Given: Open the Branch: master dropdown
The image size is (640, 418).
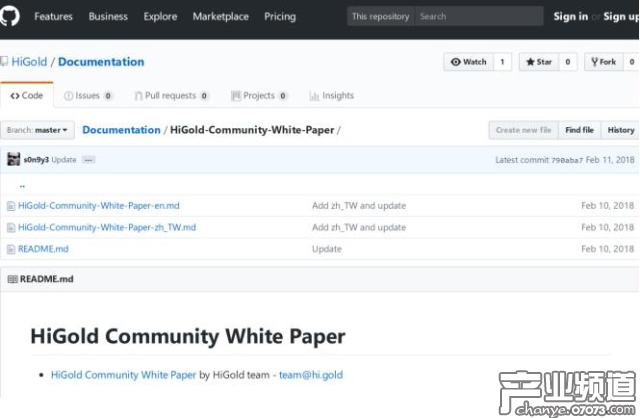Looking at the screenshot, I should pyautogui.click(x=38, y=130).
